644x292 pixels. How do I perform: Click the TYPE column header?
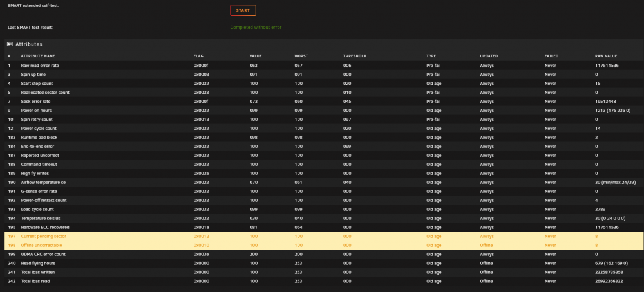point(431,56)
